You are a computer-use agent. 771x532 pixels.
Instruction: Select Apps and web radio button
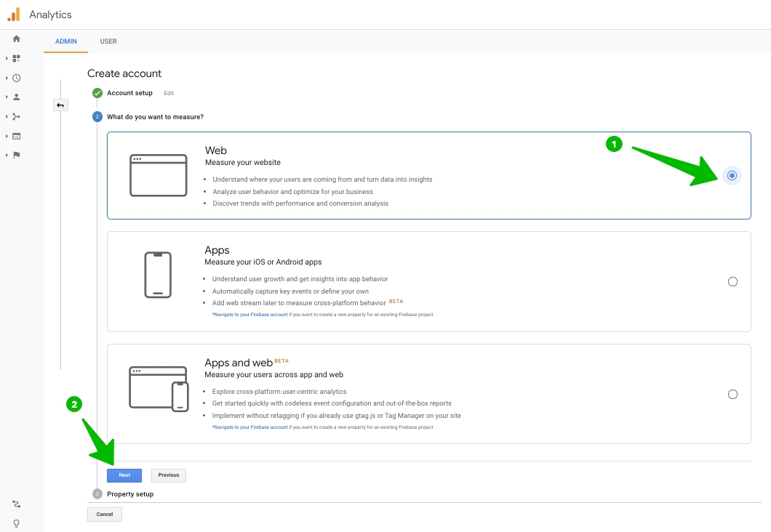pyautogui.click(x=732, y=394)
